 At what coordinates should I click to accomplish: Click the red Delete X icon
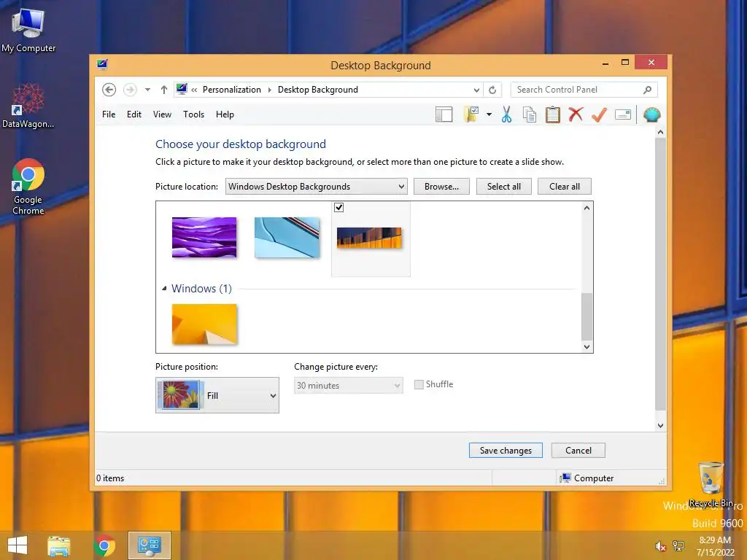pyautogui.click(x=576, y=114)
